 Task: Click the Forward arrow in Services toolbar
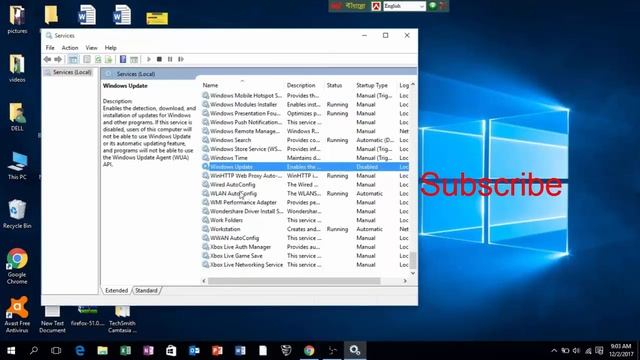point(58,59)
